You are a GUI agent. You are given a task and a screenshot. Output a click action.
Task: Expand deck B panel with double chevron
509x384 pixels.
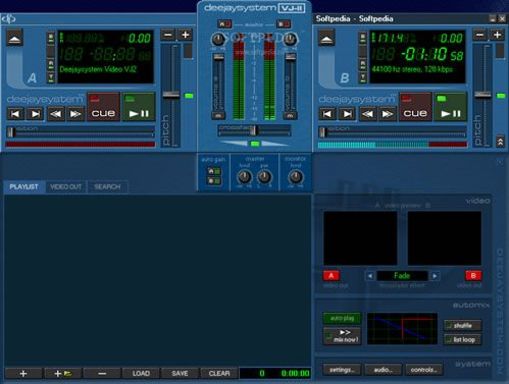tap(500, 142)
